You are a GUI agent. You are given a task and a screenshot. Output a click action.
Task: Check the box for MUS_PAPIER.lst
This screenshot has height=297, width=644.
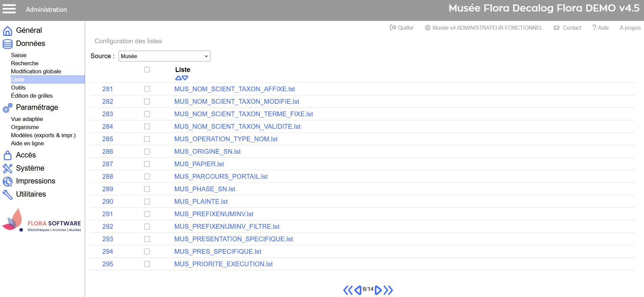coord(147,164)
